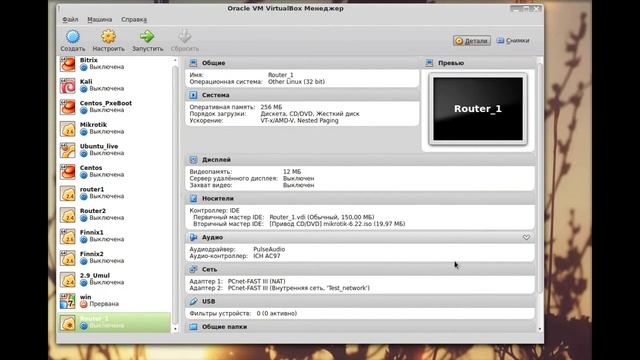This screenshot has height=360, width=640.
Task: Select the Router2 VM icon
Action: click(68, 215)
